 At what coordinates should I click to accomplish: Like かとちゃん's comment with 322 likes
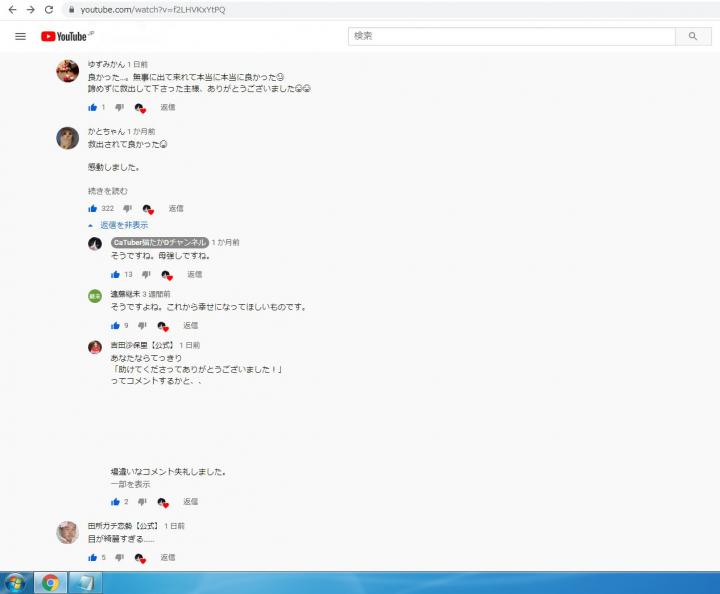click(93, 209)
